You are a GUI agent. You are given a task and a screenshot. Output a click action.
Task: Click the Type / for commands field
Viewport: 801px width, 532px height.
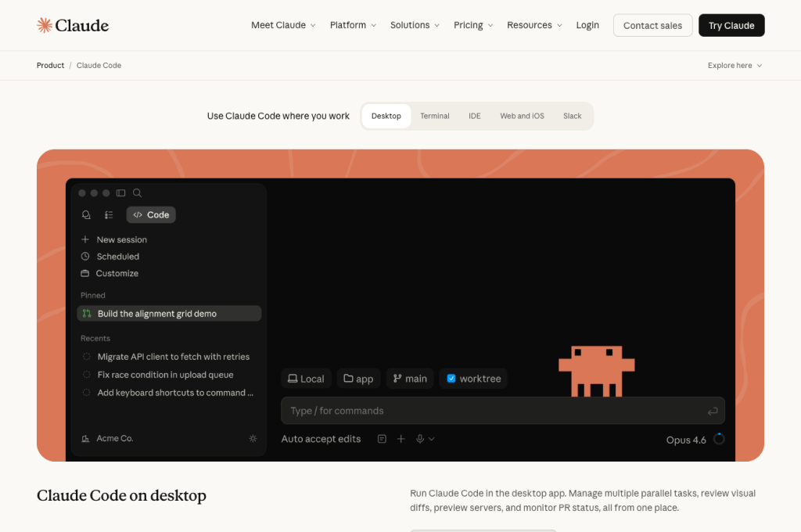503,411
